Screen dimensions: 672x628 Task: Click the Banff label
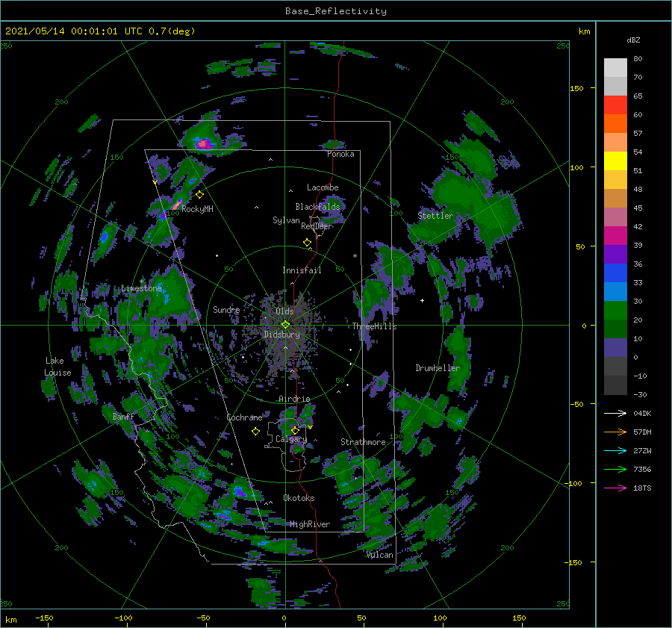[123, 416]
